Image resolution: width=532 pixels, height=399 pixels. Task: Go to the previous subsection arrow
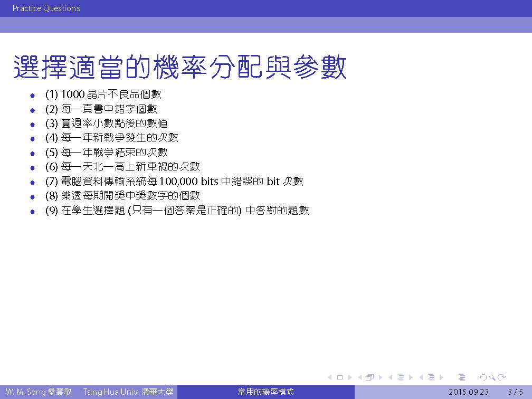tap(391, 377)
